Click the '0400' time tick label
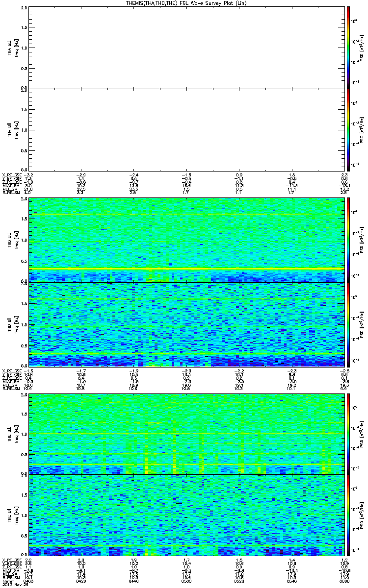368x588 pixels. (29, 581)
